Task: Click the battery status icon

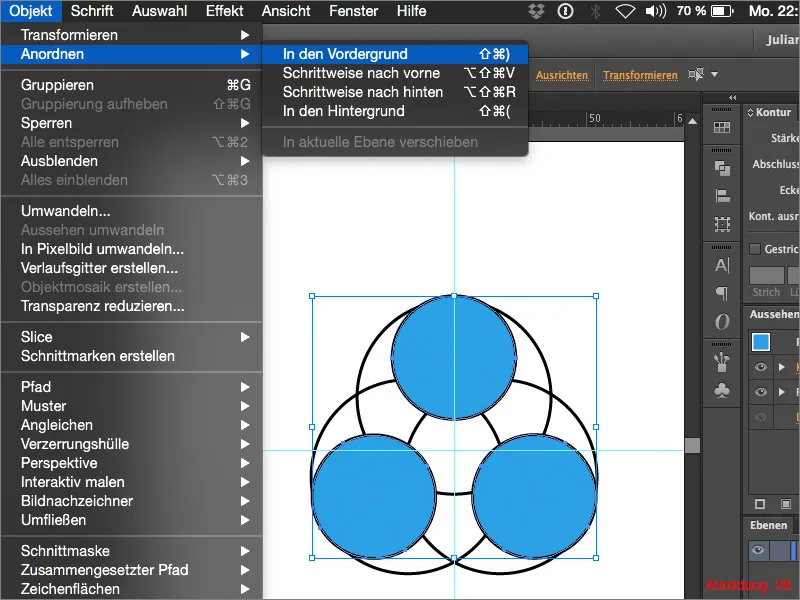Action: [x=722, y=11]
